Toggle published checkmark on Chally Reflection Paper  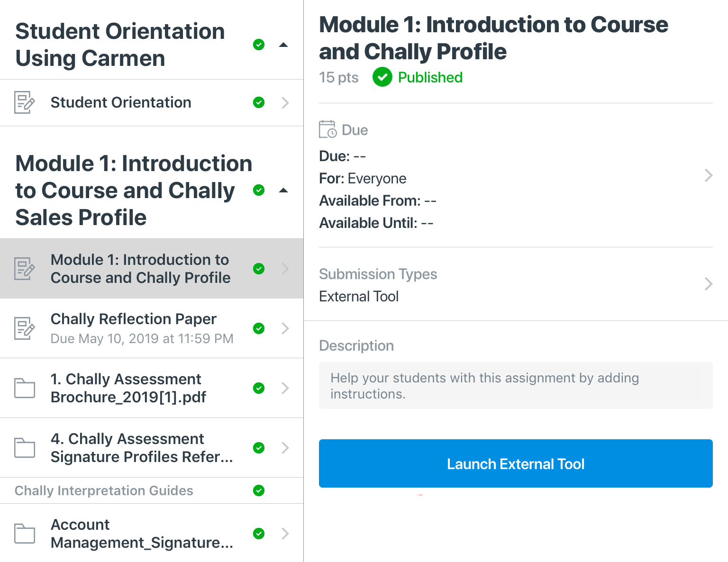tap(259, 328)
